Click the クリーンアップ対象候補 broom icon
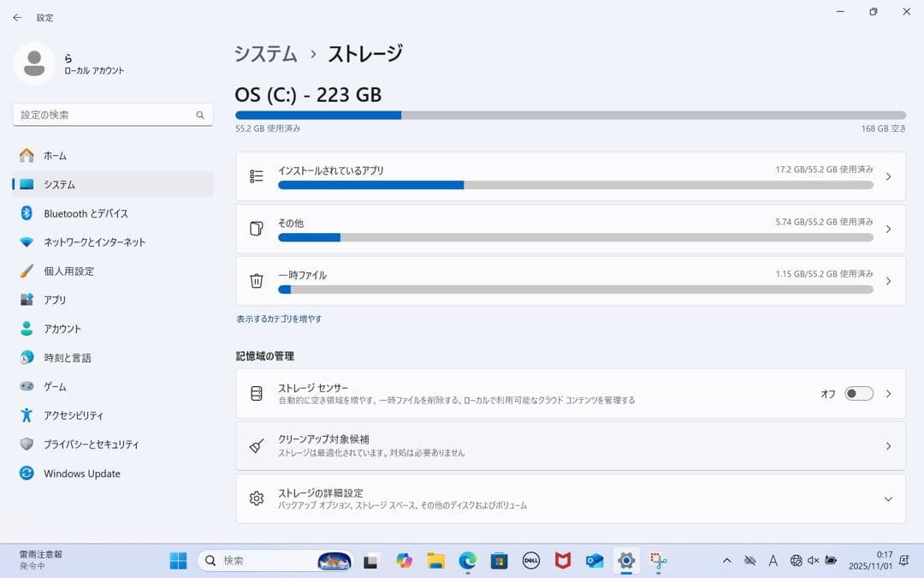Screen dimensions: 924x578 tap(256, 445)
